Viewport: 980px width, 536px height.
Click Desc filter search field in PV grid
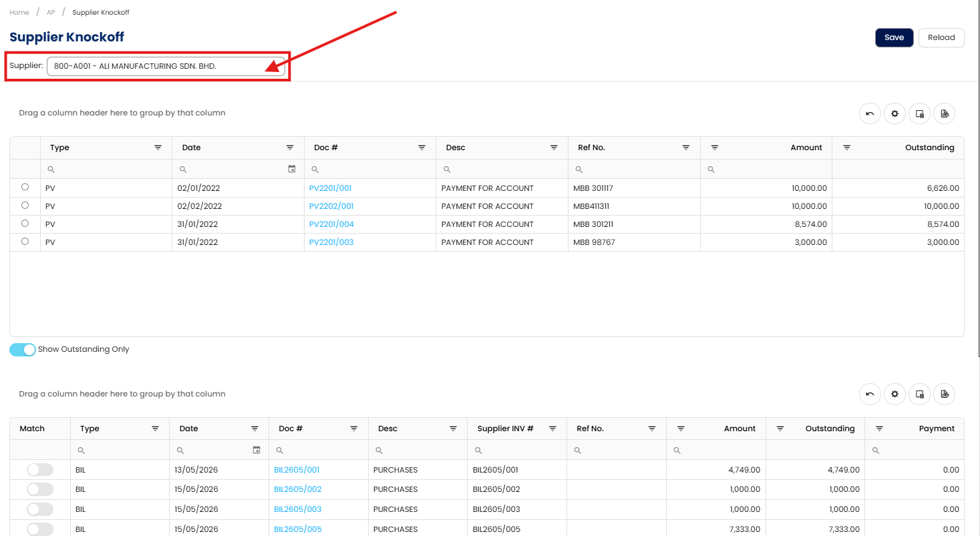(502, 170)
